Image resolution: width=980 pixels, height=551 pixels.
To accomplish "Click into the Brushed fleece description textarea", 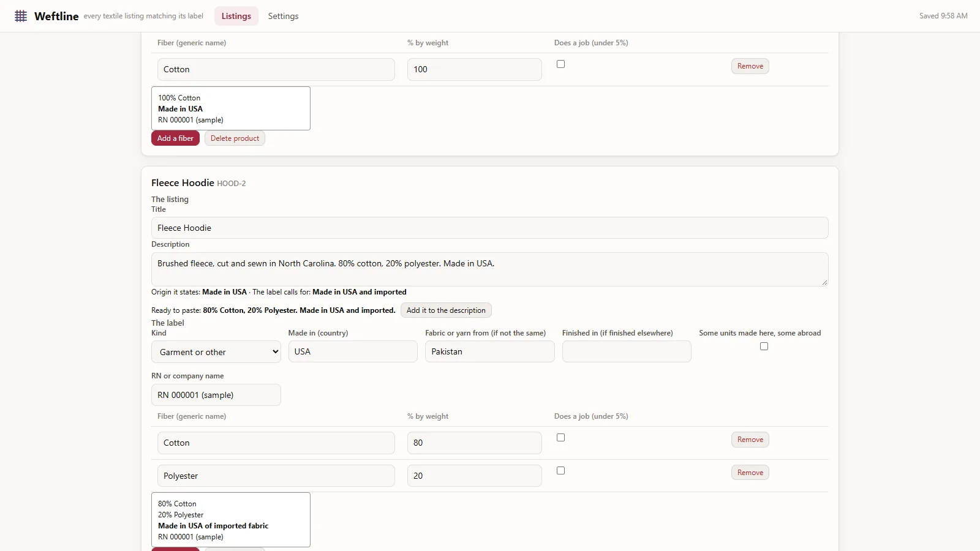I will (489, 269).
